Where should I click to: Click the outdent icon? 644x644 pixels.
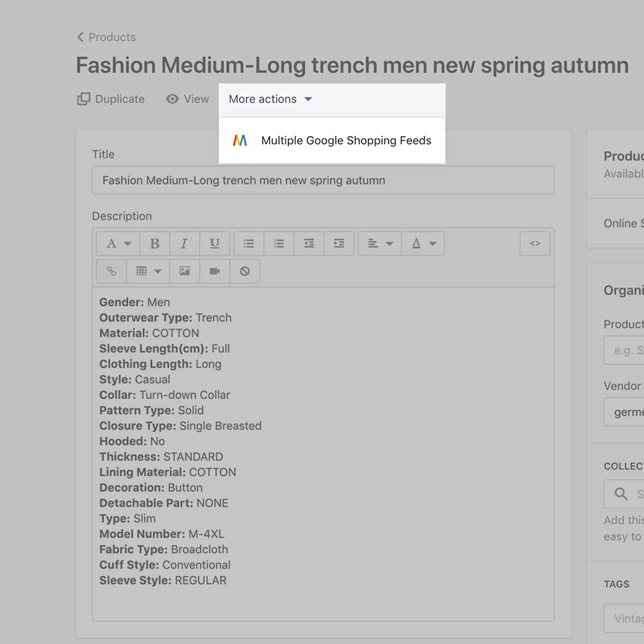[309, 244]
